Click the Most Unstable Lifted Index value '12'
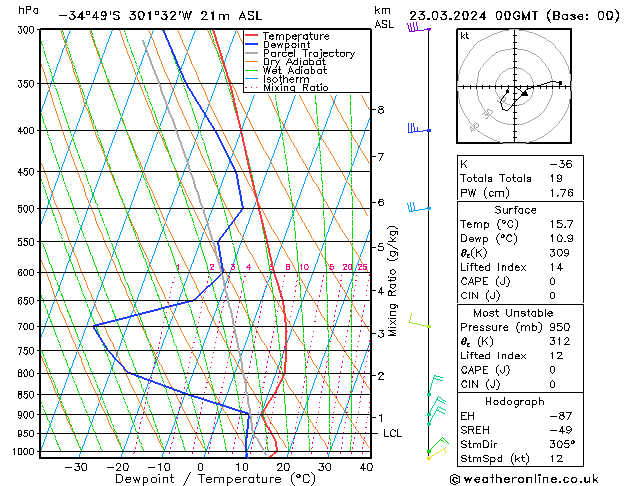Image resolution: width=629 pixels, height=486 pixels. pos(556,356)
